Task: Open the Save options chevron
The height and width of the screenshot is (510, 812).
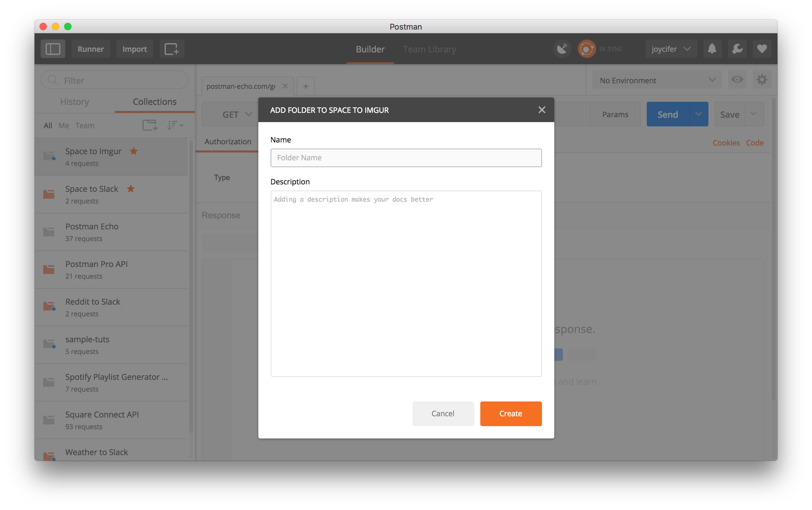Action: [755, 114]
